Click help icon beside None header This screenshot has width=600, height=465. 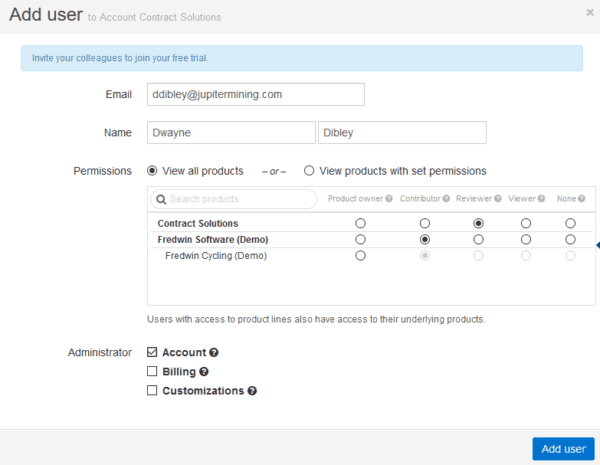click(x=582, y=199)
